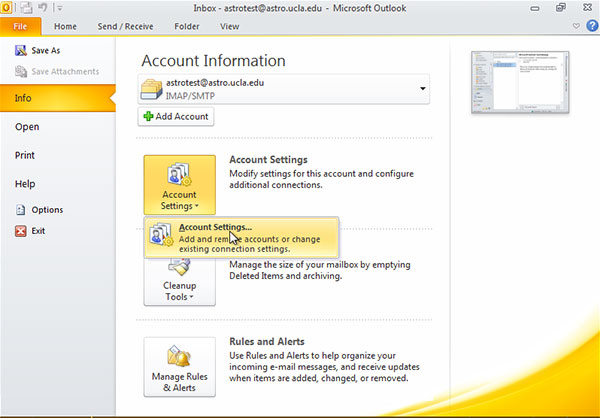
Task: Minimize the Outlook window
Action: [535, 8]
